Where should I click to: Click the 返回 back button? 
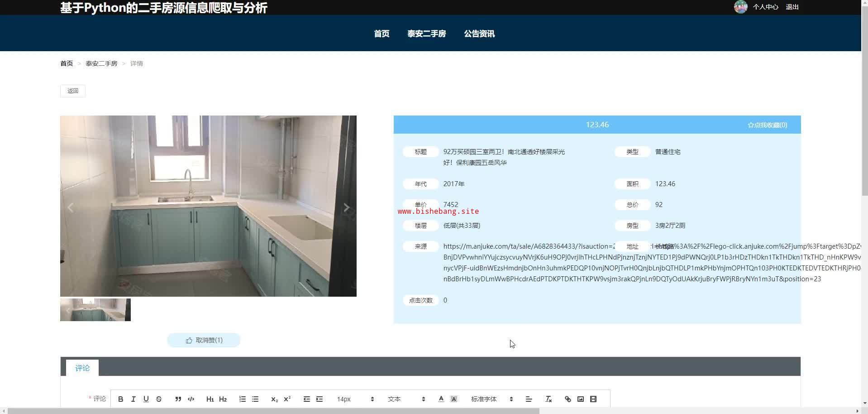[x=73, y=91]
